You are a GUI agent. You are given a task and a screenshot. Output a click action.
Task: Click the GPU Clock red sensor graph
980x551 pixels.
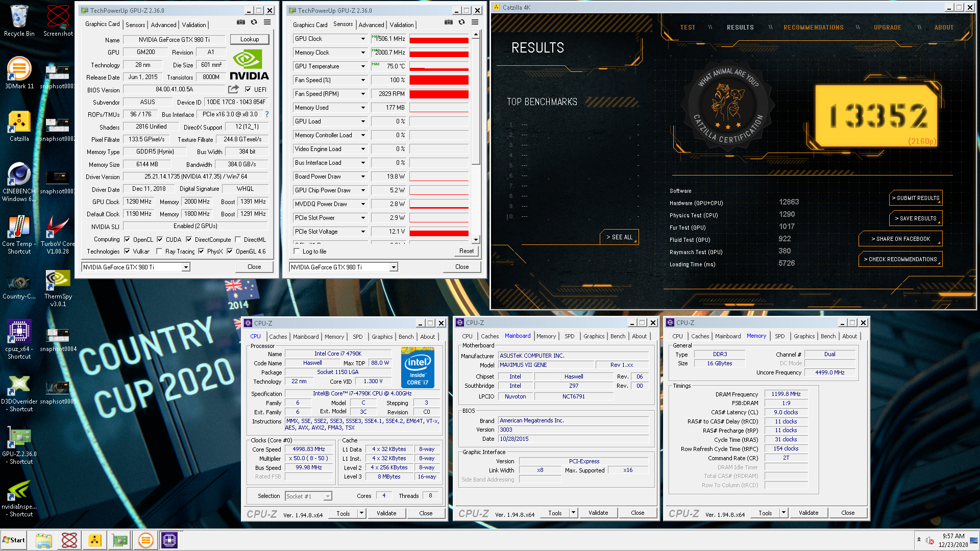pyautogui.click(x=438, y=39)
